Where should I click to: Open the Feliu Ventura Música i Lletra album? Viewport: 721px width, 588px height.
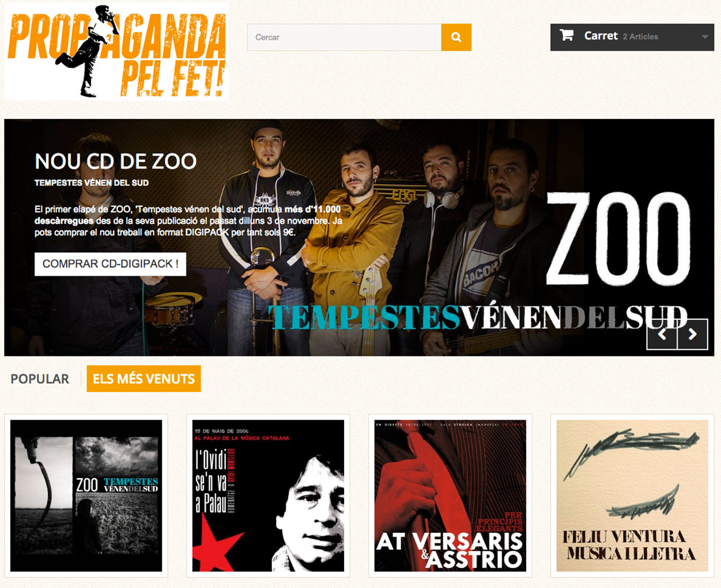(632, 496)
